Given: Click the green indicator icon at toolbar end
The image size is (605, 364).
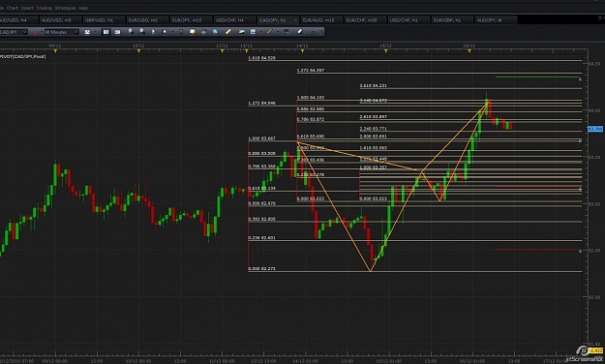Looking at the screenshot, I should click(x=313, y=32).
